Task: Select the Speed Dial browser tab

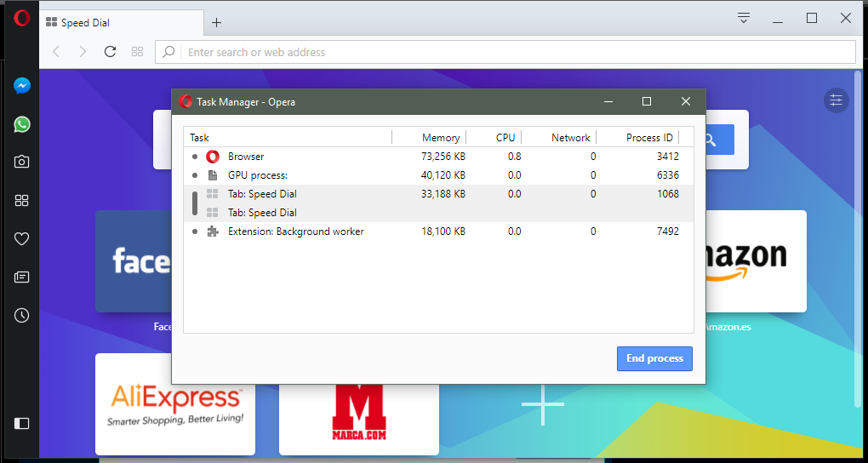Action: (119, 22)
